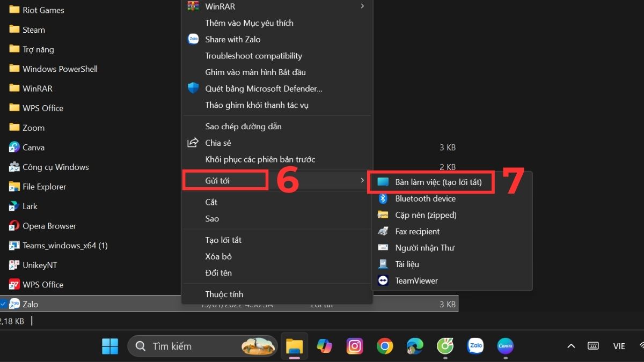The image size is (644, 362).
Task: Click the Fax recipient icon
Action: [x=383, y=231]
